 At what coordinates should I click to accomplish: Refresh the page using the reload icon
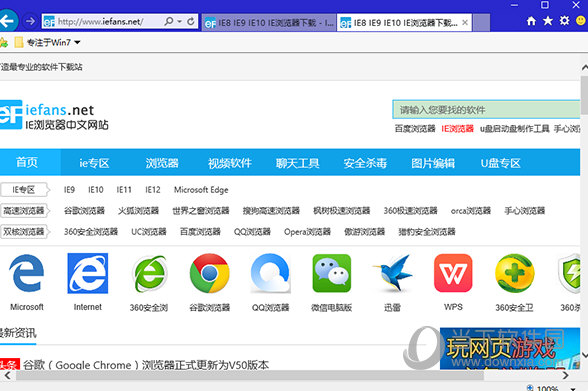[191, 21]
